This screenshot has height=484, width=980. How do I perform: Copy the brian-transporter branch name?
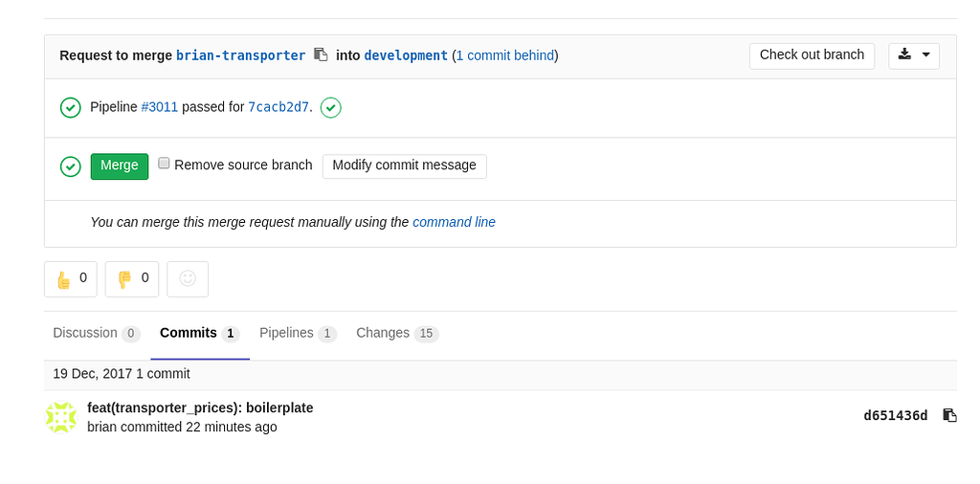point(321,55)
